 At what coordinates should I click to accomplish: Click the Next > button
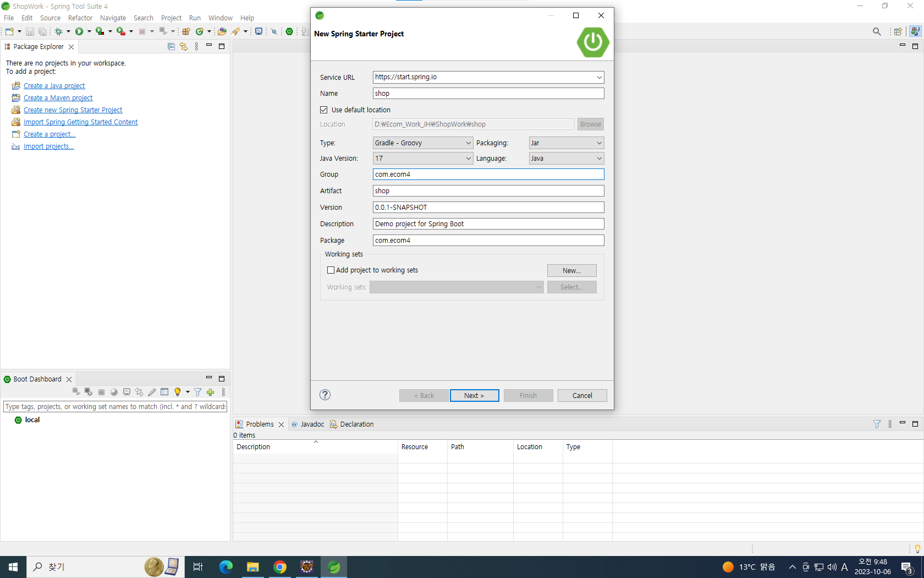(475, 396)
